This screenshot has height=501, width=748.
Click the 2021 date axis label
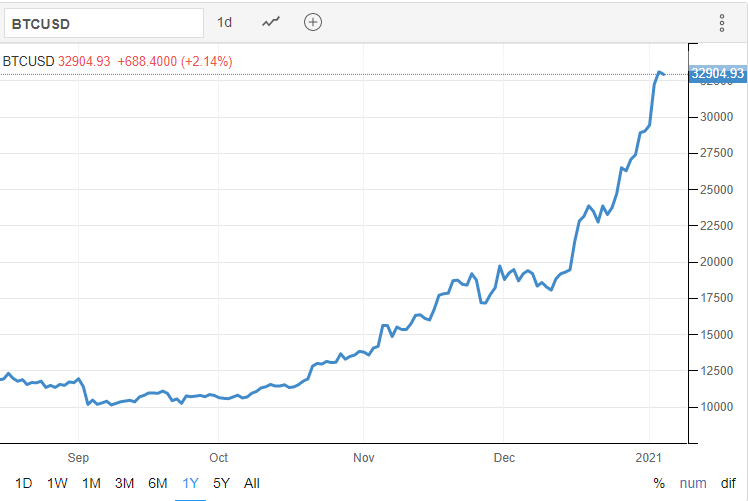pyautogui.click(x=649, y=458)
